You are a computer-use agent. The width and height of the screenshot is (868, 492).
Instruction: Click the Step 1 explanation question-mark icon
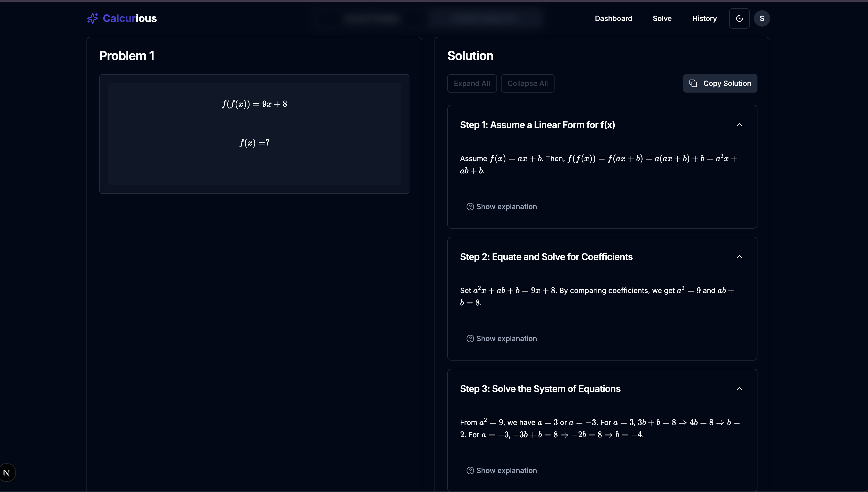click(470, 206)
